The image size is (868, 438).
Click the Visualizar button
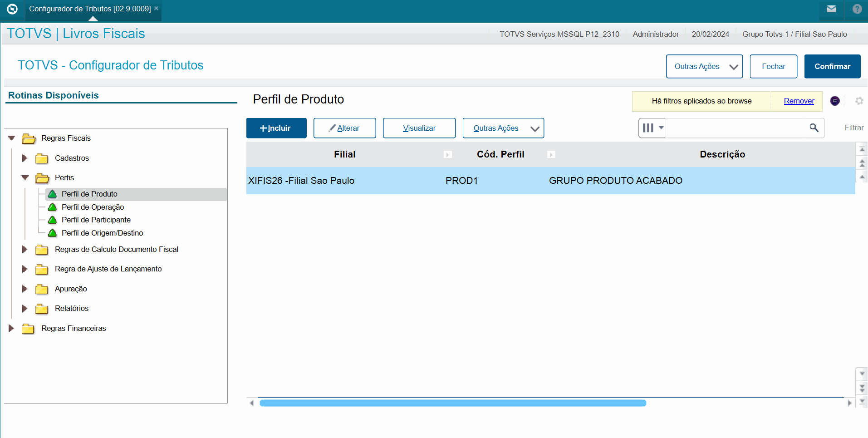point(419,128)
